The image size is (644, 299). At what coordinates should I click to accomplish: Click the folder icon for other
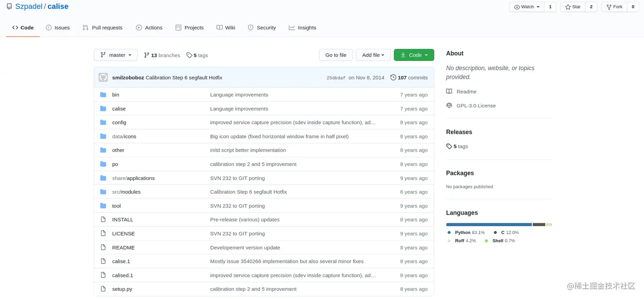tap(103, 150)
